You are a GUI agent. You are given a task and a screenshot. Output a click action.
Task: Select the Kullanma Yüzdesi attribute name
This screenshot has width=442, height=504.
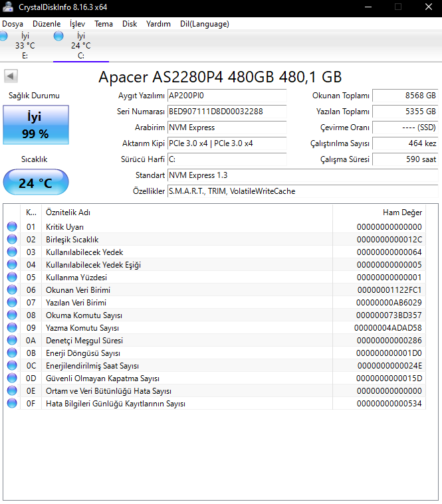pyautogui.click(x=76, y=277)
